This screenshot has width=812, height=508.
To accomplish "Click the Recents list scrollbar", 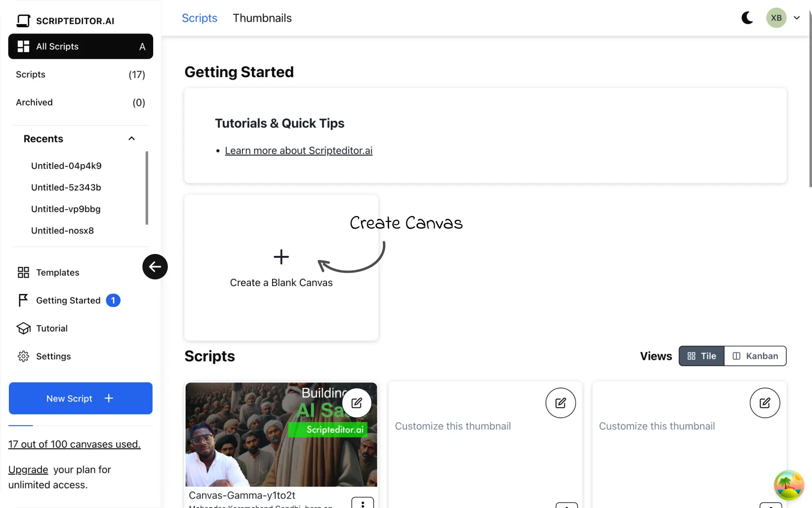I will (147, 188).
